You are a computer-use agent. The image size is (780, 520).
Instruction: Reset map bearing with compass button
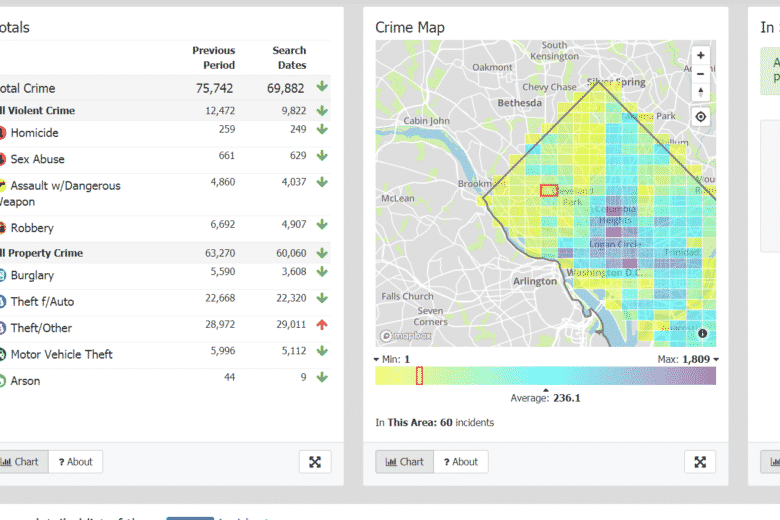point(701,92)
